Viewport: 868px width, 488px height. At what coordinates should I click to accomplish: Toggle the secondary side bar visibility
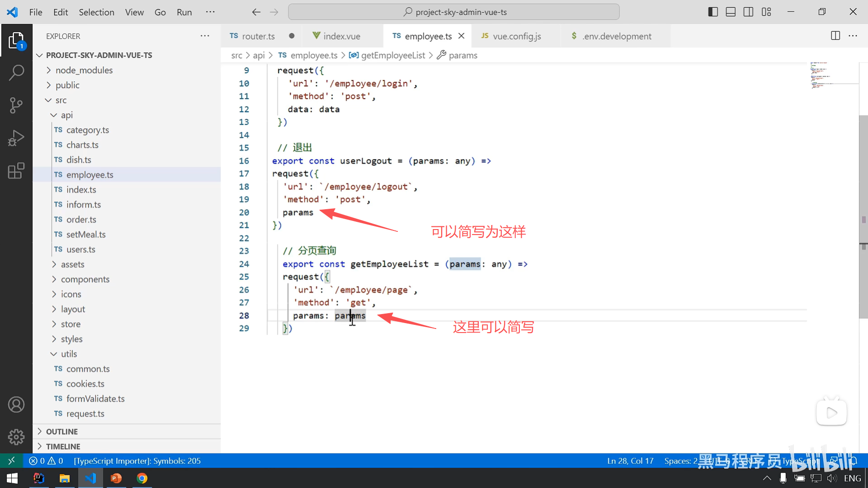[x=748, y=12]
